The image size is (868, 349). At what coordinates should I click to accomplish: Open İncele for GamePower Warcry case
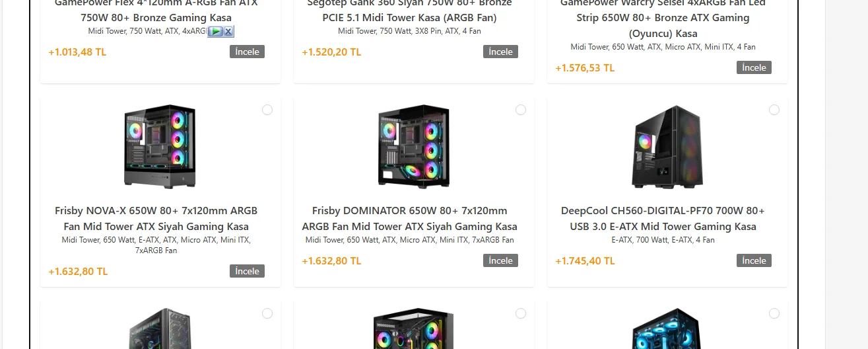754,67
